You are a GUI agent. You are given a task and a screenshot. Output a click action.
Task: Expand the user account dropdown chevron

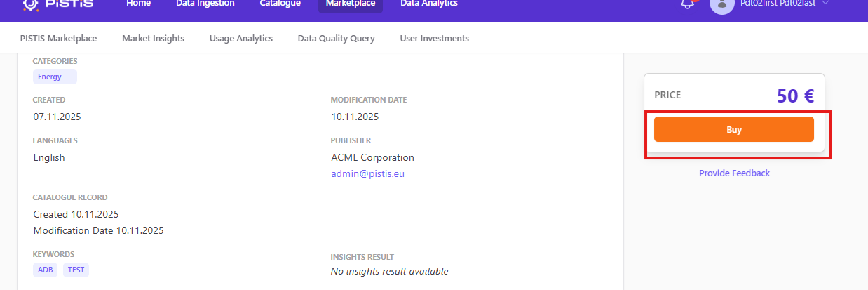tap(825, 4)
